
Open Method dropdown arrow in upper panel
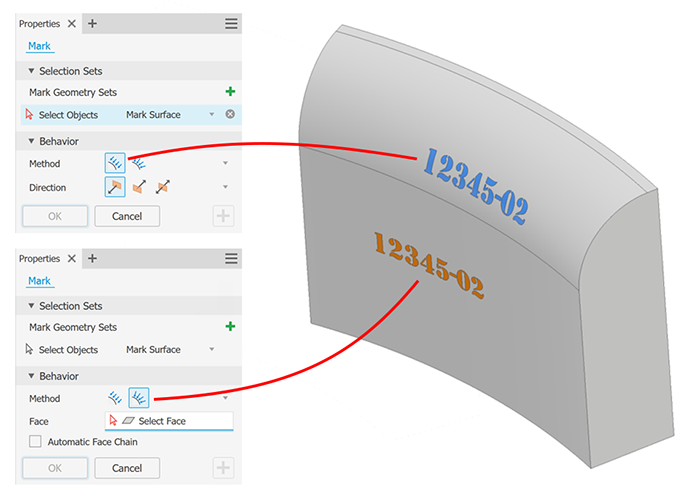click(x=225, y=163)
